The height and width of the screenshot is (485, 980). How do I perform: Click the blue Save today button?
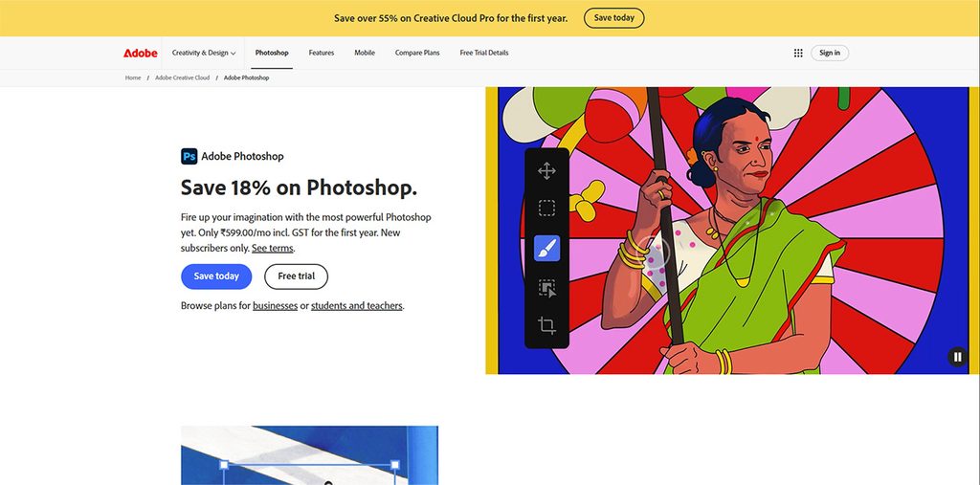pyautogui.click(x=216, y=276)
